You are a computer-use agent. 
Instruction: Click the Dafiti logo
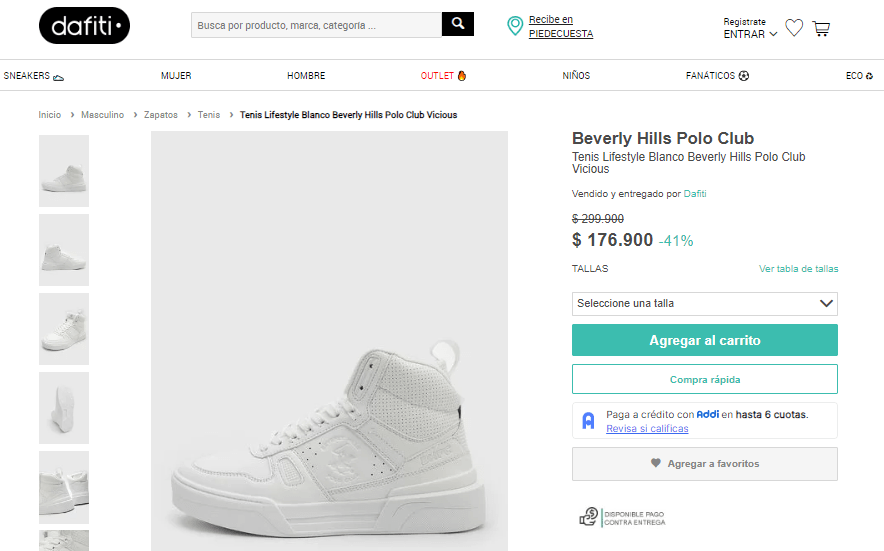click(84, 26)
